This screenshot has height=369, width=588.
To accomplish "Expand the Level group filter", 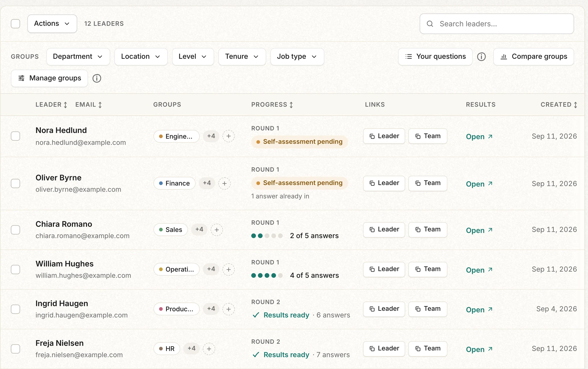I will click(x=193, y=56).
